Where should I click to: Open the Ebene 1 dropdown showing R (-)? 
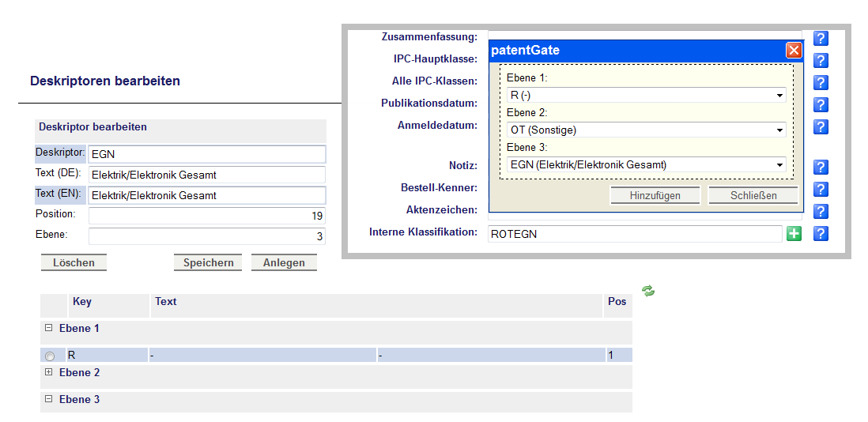(x=646, y=95)
